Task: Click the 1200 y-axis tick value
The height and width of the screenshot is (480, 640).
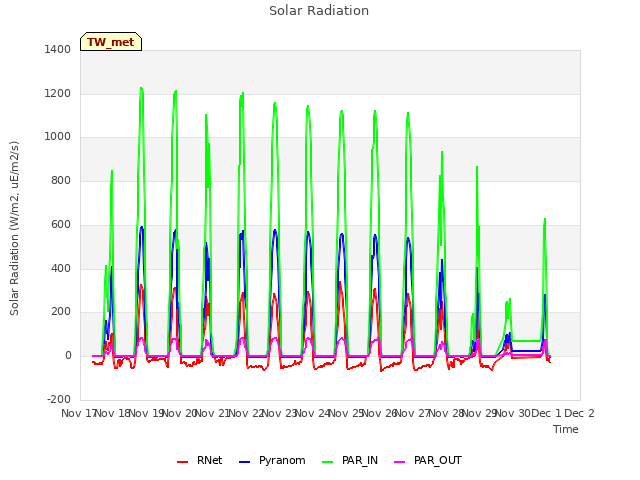Action: coord(58,93)
